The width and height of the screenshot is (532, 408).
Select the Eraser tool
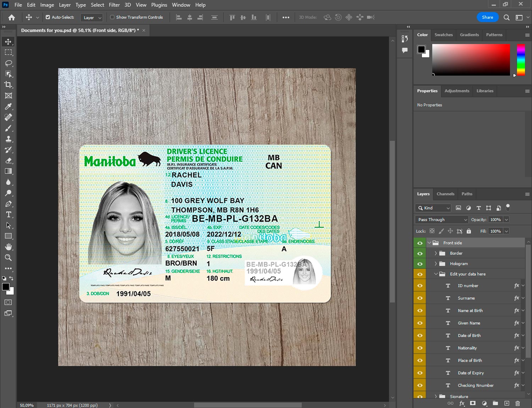click(8, 161)
